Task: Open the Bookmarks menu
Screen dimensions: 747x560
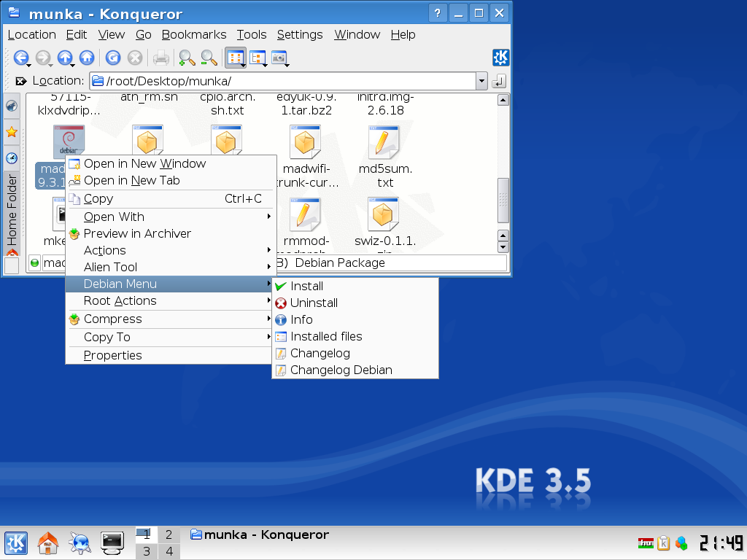Action: click(194, 35)
